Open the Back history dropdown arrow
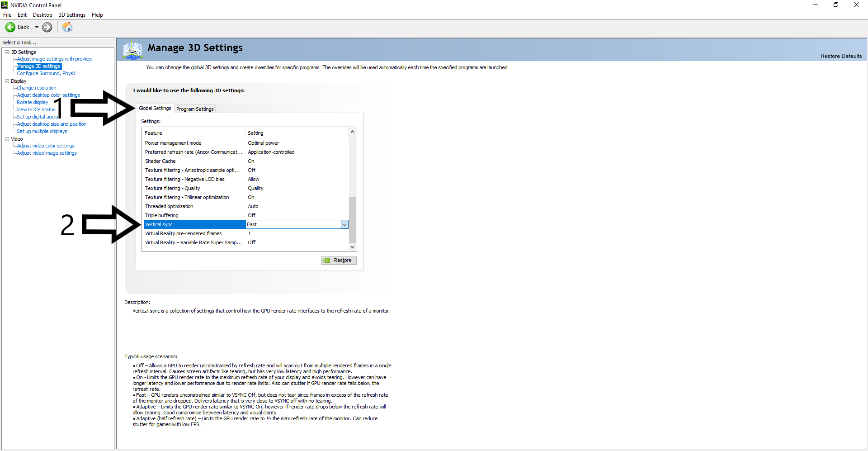Viewport: 868px width, 451px height. click(37, 27)
